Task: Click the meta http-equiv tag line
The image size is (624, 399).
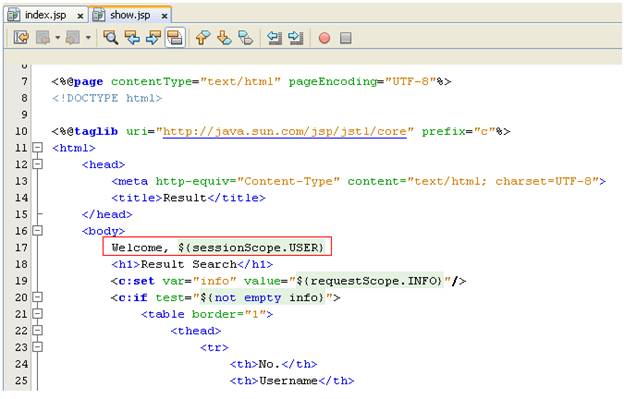Action: 359,181
